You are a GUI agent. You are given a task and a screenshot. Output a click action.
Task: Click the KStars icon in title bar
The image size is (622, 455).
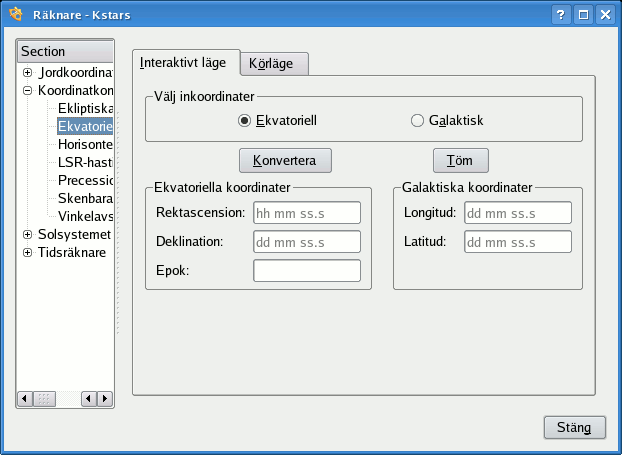15,14
